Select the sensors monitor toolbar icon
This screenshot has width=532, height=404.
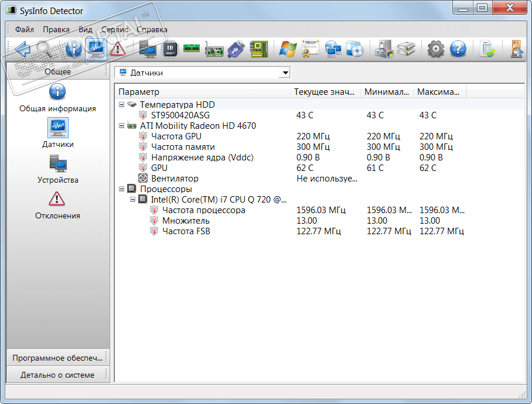(x=96, y=50)
